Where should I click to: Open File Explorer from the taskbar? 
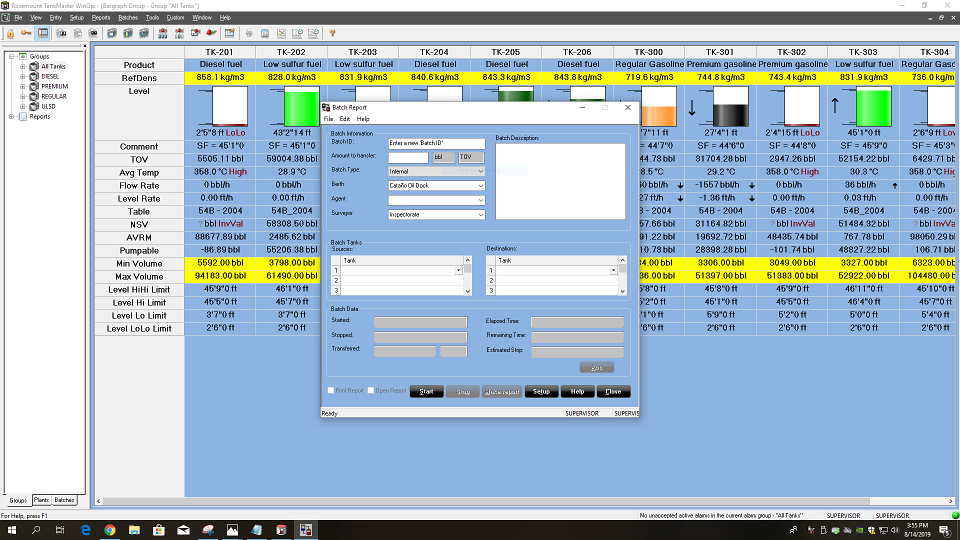pos(134,529)
